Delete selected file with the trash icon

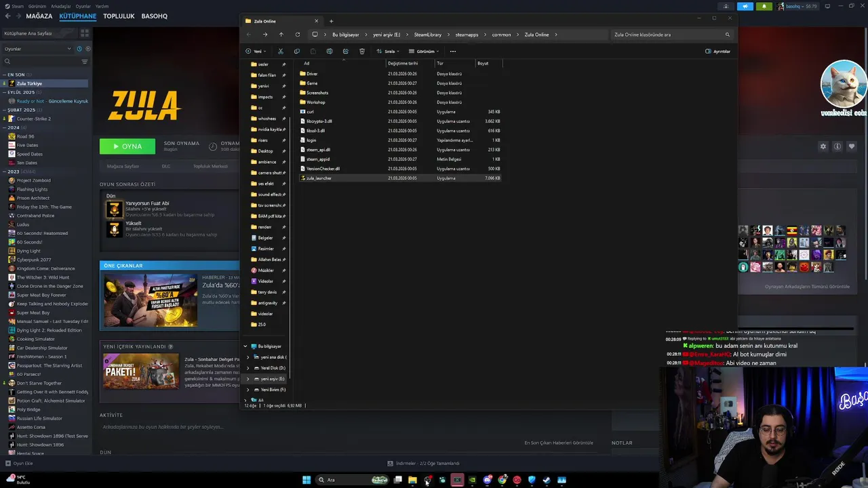(x=361, y=51)
